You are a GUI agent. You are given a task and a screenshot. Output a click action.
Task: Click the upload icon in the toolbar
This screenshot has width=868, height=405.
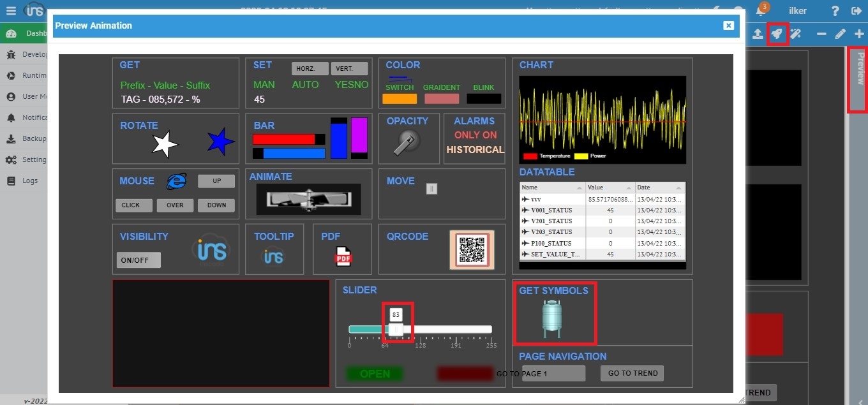coord(758,34)
